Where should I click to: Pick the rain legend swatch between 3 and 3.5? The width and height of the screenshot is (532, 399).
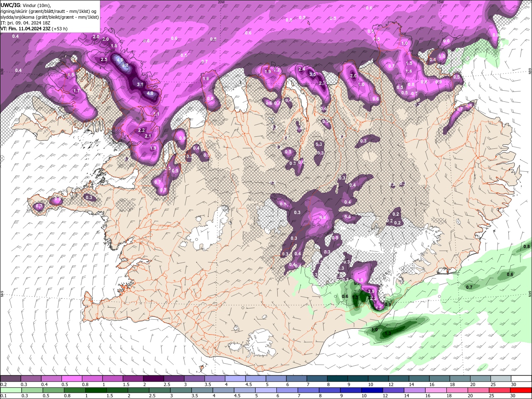(x=181, y=390)
